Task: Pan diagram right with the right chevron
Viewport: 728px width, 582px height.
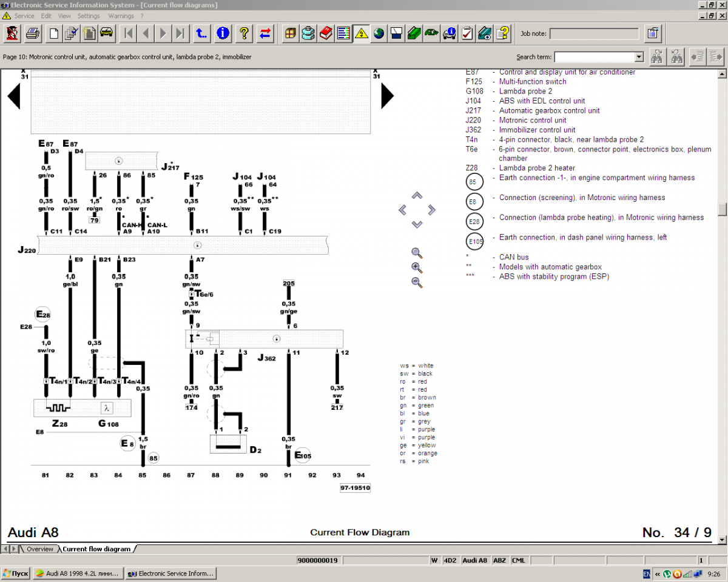Action: [431, 210]
